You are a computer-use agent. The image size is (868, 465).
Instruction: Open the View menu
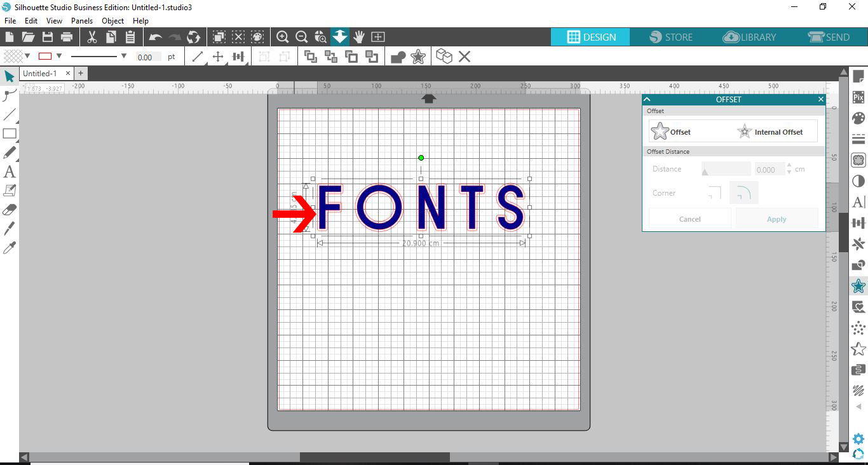54,21
